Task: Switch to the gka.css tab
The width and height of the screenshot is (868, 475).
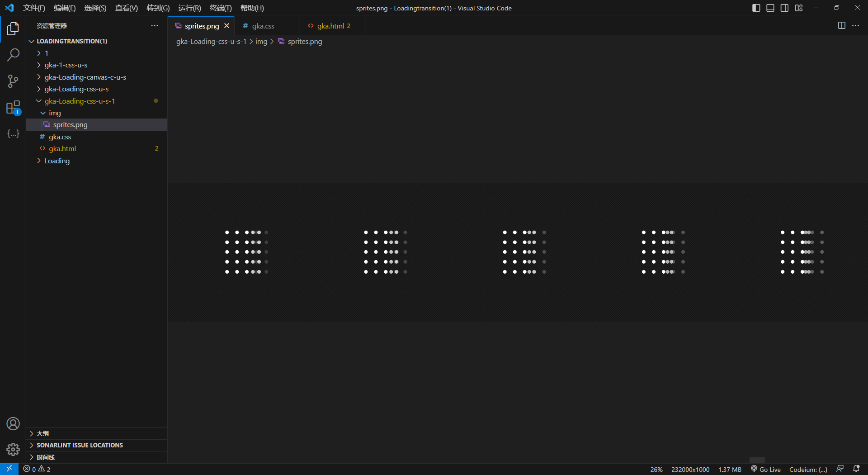Action: [x=263, y=26]
